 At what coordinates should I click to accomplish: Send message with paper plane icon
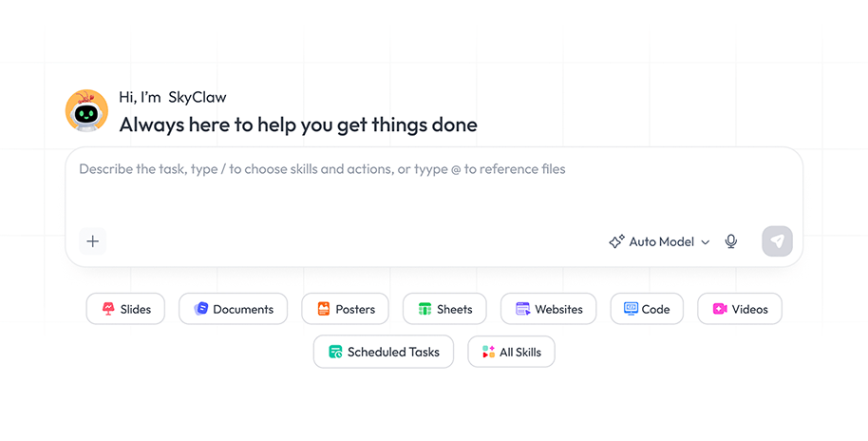777,241
